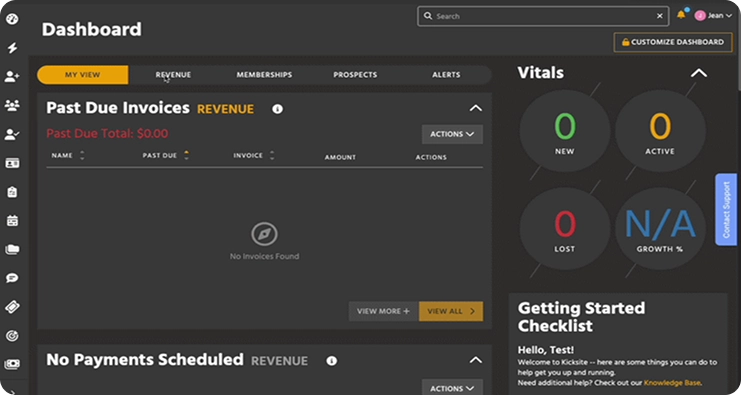Click the chat bubble messaging icon

coord(12,278)
